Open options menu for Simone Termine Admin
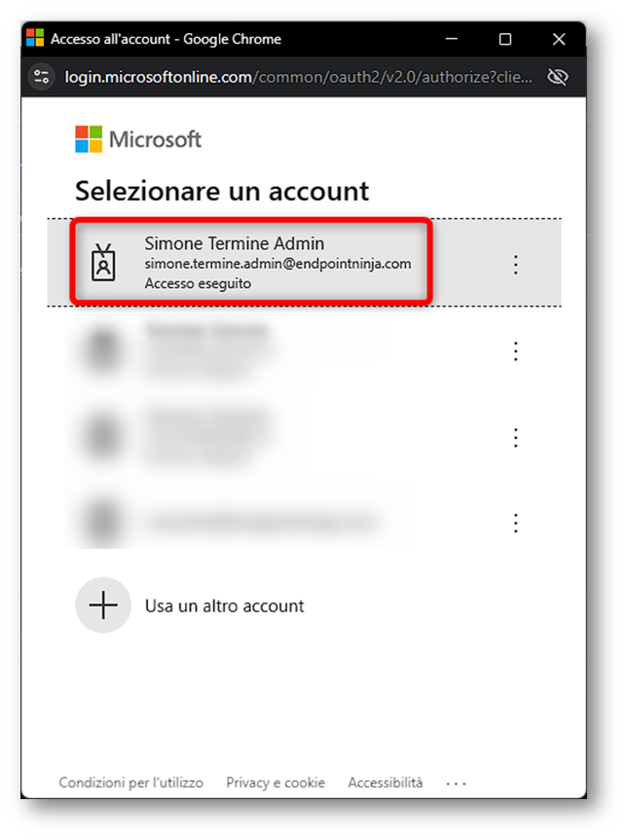Image resolution: width=628 pixels, height=840 pixels. point(515,265)
